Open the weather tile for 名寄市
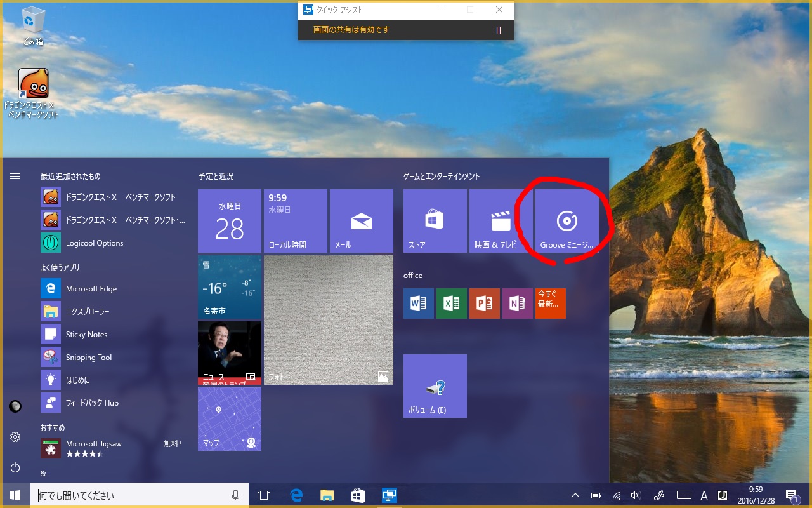812x508 pixels. [230, 287]
